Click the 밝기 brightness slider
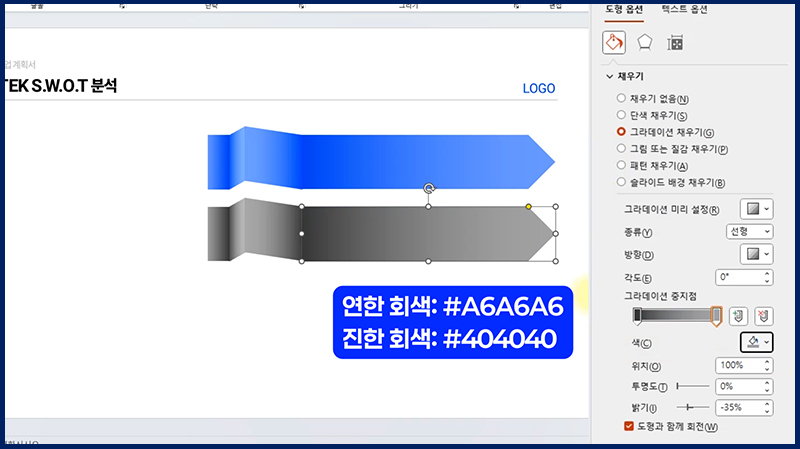This screenshot has height=449, width=800. click(693, 408)
